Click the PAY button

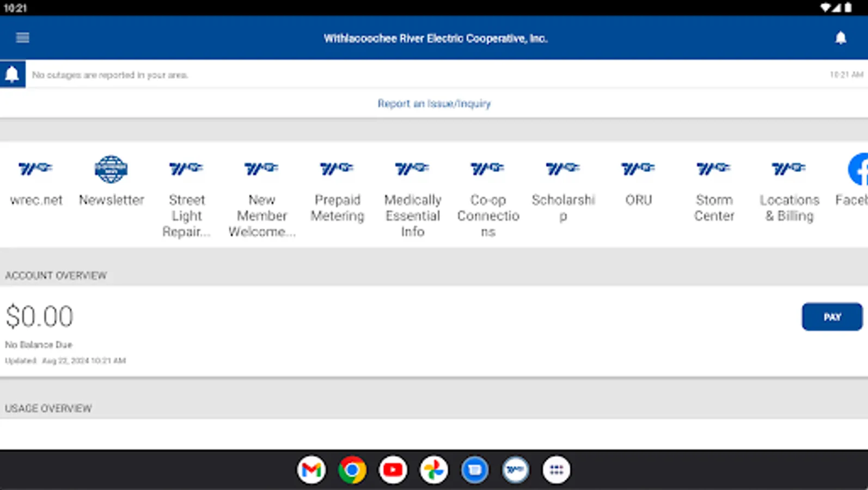pyautogui.click(x=832, y=317)
